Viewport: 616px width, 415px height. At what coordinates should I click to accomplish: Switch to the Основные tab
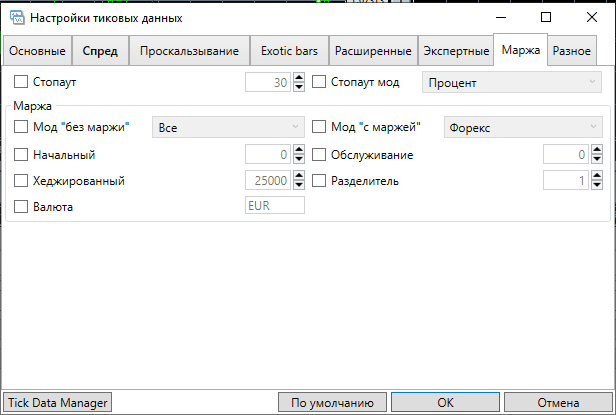coord(37,51)
